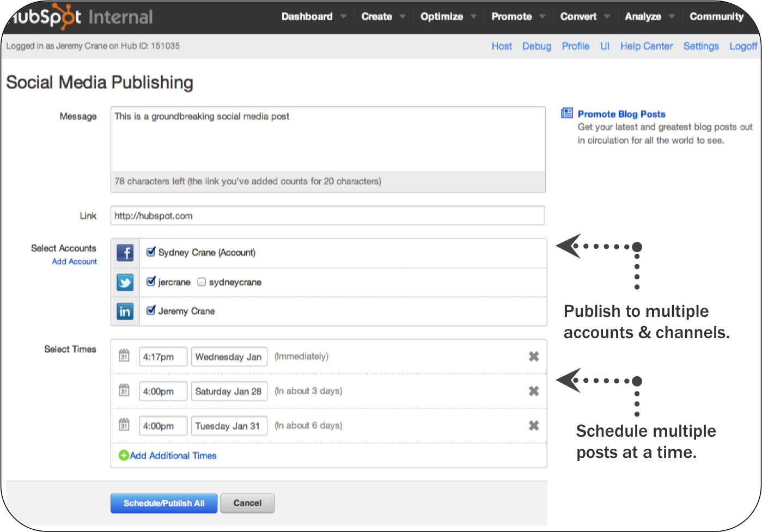Remove the Tuesday Jan 31 scheduled time

[534, 425]
